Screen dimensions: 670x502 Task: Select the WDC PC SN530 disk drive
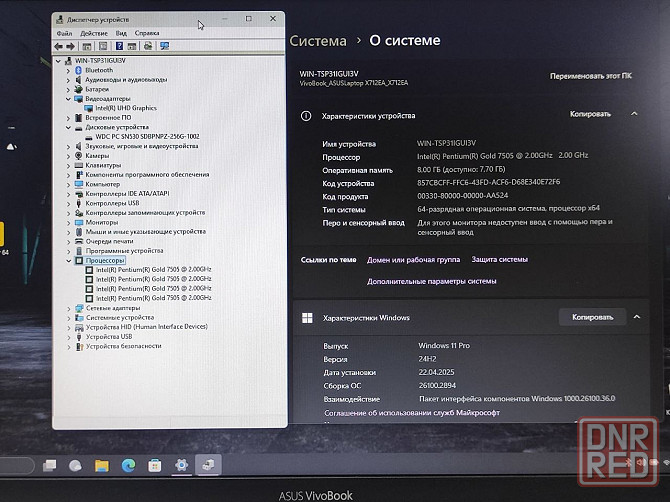(x=147, y=136)
